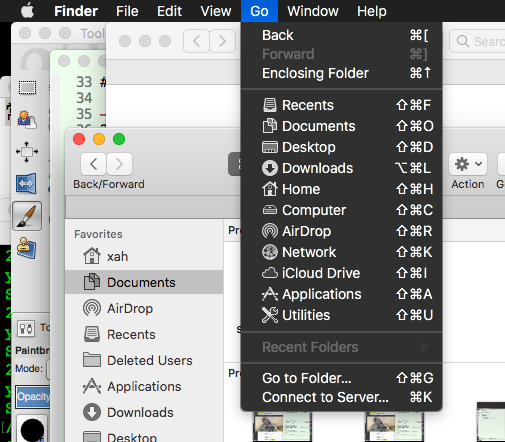Click line number 34 in editor window

pos(84,98)
